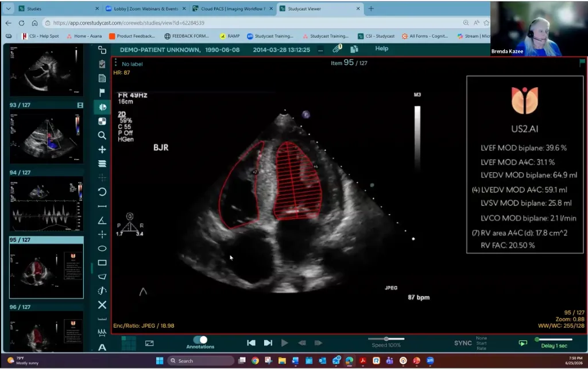This screenshot has height=369, width=588.
Task: Open Product Feedback bookmark
Action: [131, 36]
